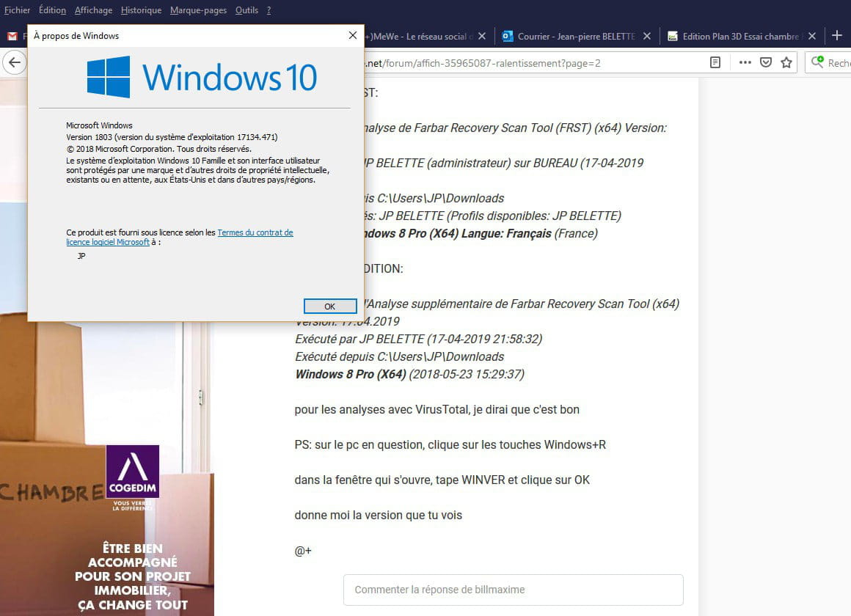Close the Edition Plan 3D tab
This screenshot has height=616, width=851.
(812, 37)
